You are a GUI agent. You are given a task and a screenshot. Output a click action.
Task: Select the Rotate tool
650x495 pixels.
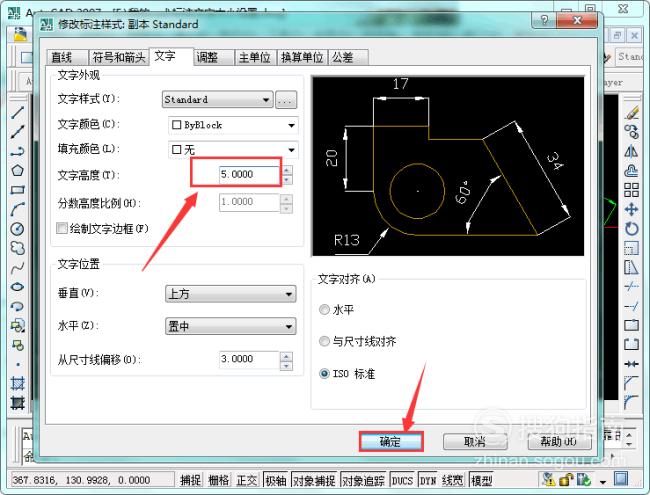point(631,229)
